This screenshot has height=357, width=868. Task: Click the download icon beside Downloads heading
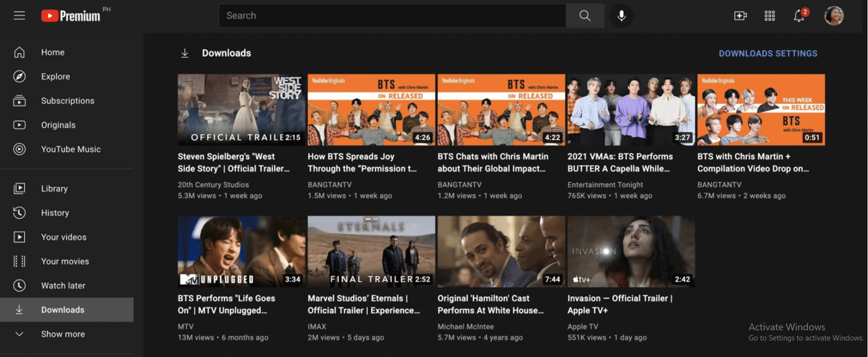tap(185, 53)
